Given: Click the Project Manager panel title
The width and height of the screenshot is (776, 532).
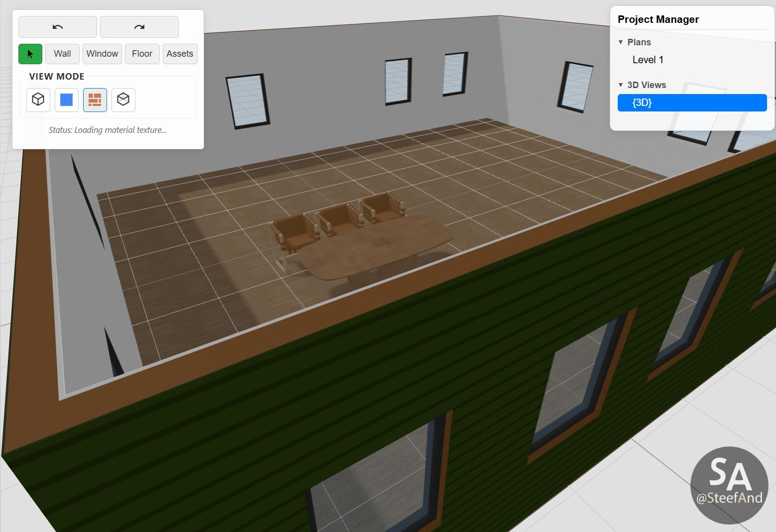Looking at the screenshot, I should point(658,19).
